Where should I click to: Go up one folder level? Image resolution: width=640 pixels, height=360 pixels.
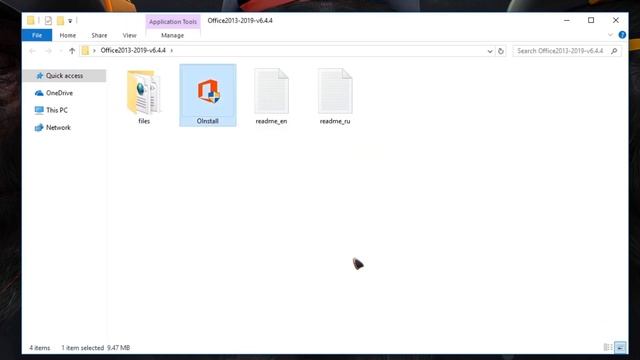72,51
